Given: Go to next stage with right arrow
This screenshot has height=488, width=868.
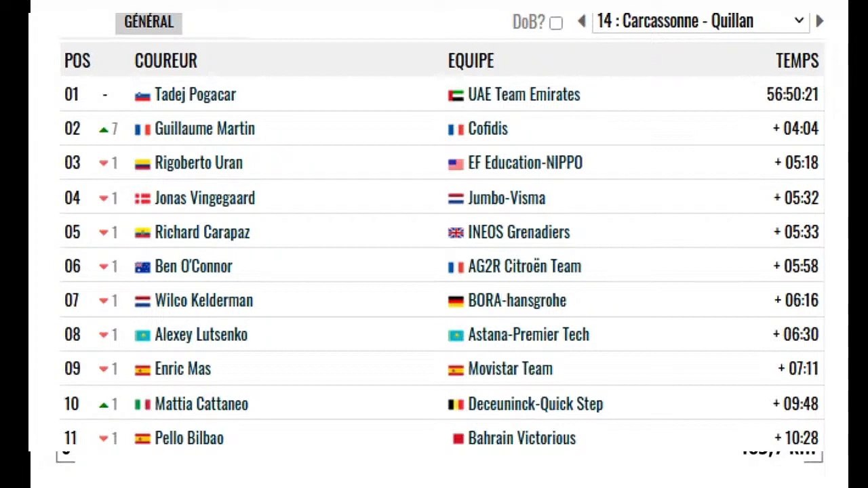Looking at the screenshot, I should pos(819,21).
